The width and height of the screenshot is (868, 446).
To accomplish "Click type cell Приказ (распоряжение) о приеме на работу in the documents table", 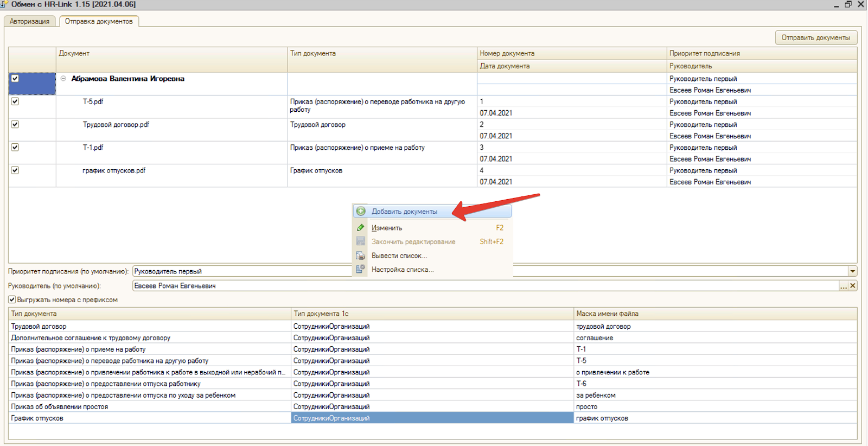I will 382,152.
